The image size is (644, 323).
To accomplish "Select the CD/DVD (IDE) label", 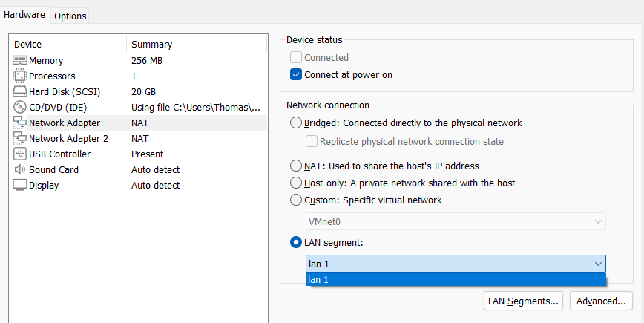I will 58,108.
